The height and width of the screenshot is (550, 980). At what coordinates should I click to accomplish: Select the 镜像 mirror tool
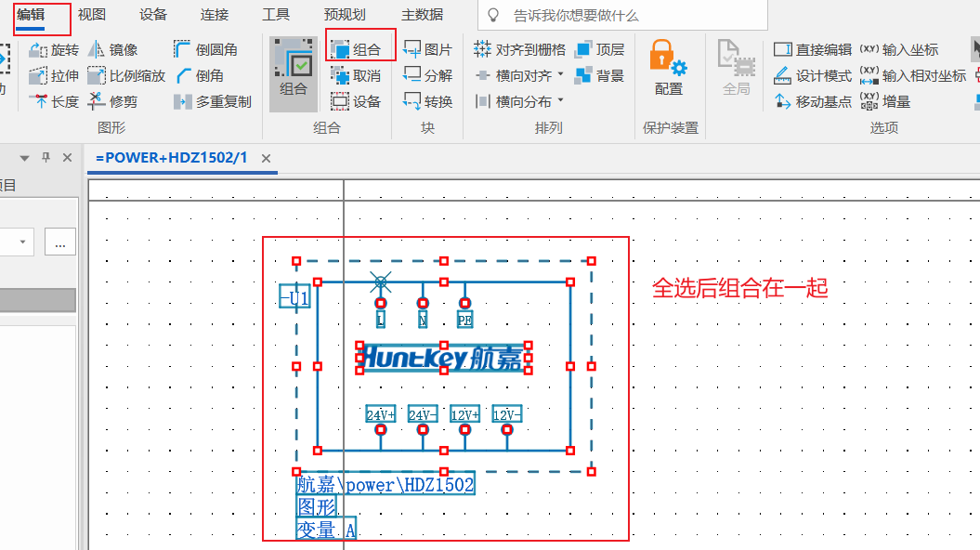tap(113, 50)
